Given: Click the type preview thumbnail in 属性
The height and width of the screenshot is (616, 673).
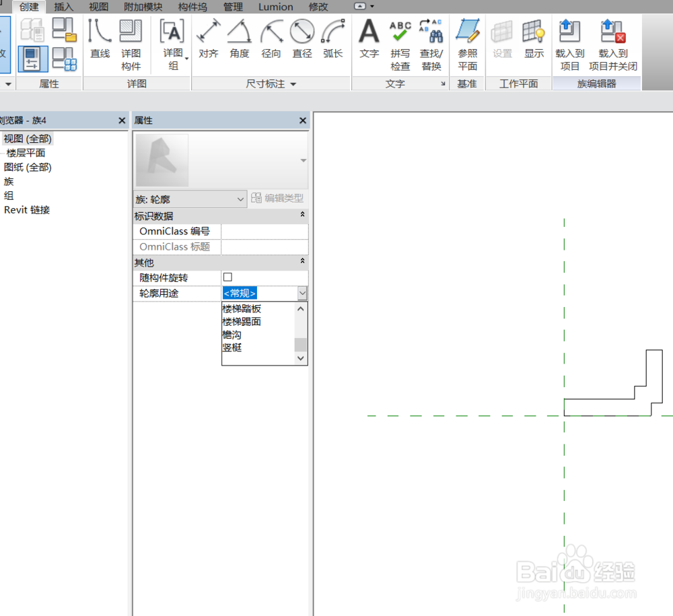Looking at the screenshot, I should click(162, 160).
